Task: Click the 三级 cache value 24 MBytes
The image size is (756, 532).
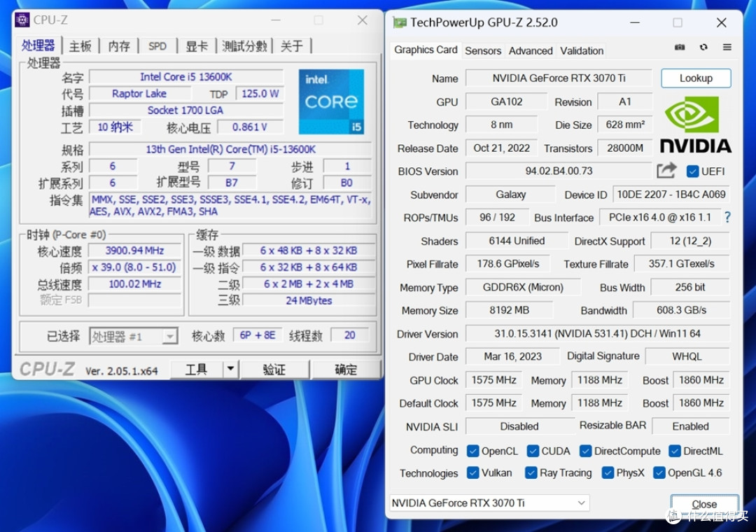Action: click(x=309, y=300)
